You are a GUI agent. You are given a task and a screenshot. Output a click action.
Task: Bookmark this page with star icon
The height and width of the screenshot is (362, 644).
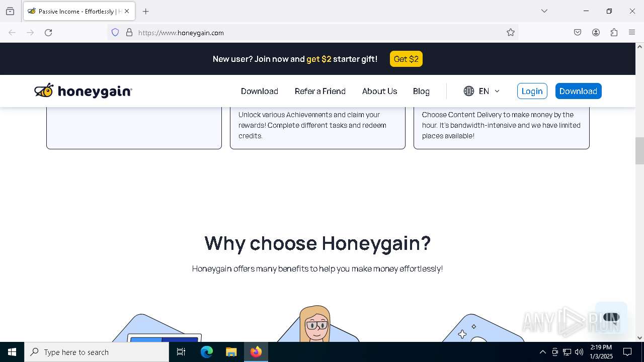click(x=511, y=33)
